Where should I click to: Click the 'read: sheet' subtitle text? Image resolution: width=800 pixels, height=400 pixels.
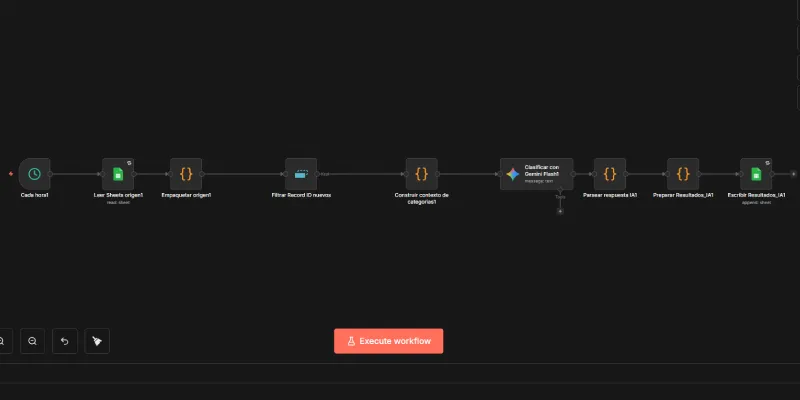point(118,203)
